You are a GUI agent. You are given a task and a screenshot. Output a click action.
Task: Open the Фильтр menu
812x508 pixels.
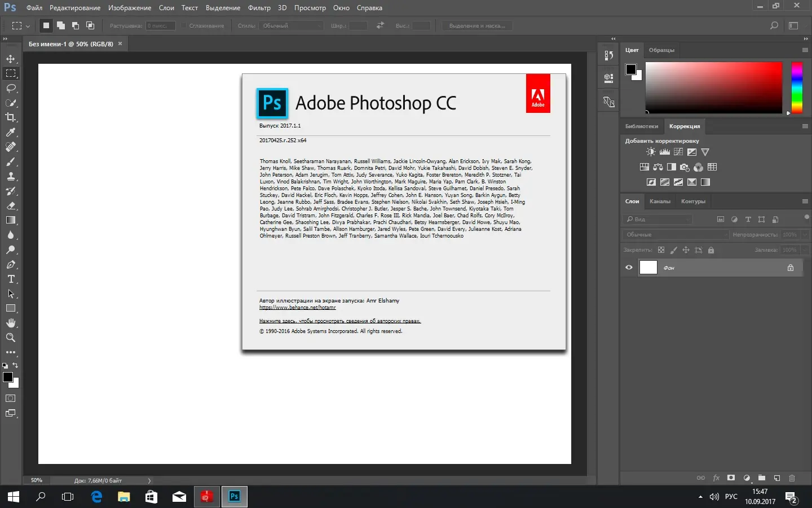[259, 8]
